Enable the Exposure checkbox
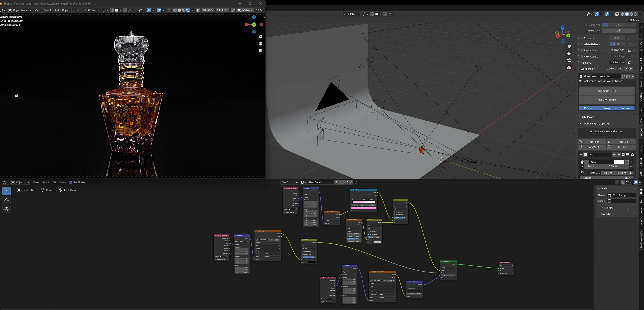Screen dimensions: 644x310 point(582,38)
